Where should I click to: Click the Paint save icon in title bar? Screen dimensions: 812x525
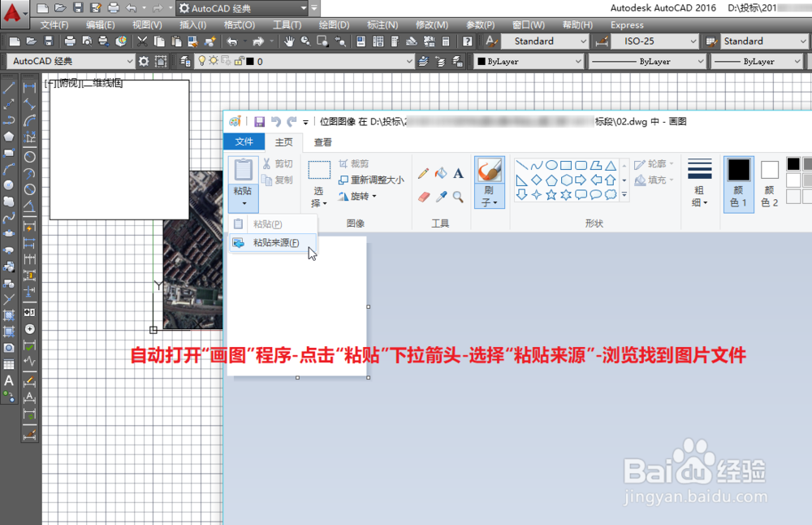(260, 122)
